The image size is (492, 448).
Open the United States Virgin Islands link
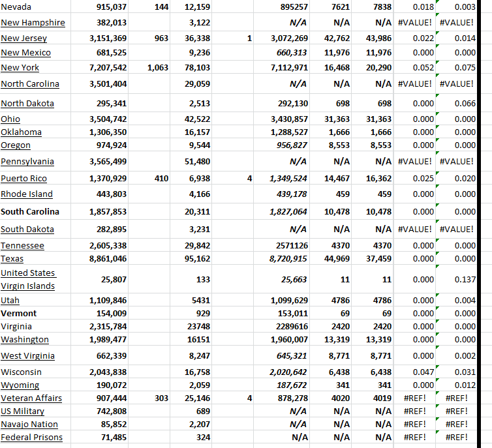click(x=28, y=279)
